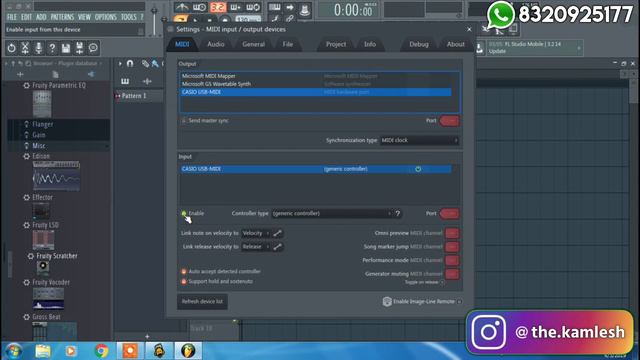Viewport: 640px width, 360px height.
Task: Open the TOOLS menu
Action: (x=129, y=17)
